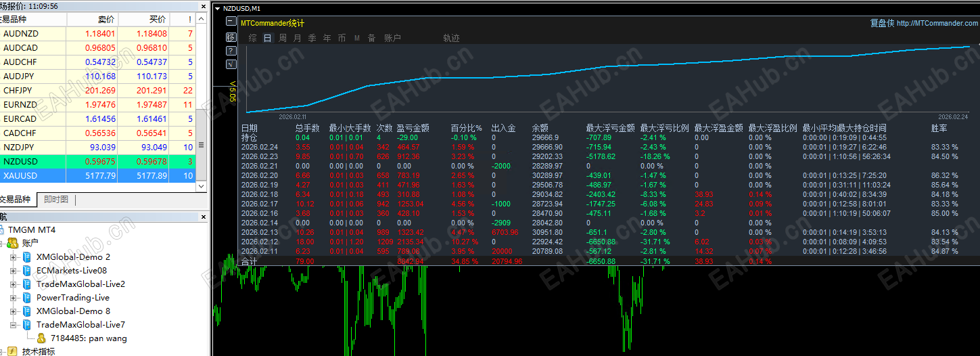Open the question mark help icon
The width and height of the screenshot is (980, 356).
[231, 50]
